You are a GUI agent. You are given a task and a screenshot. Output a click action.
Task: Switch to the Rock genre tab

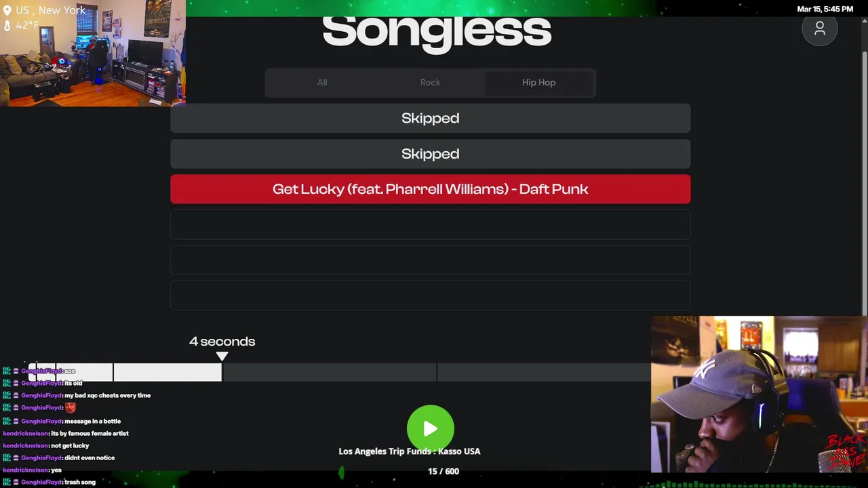(x=430, y=83)
